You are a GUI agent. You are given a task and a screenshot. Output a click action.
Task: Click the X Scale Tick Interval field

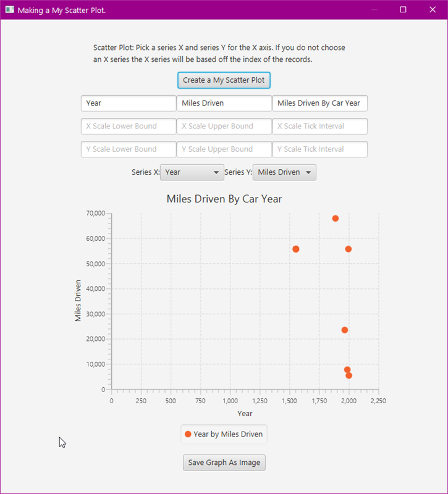coord(319,126)
